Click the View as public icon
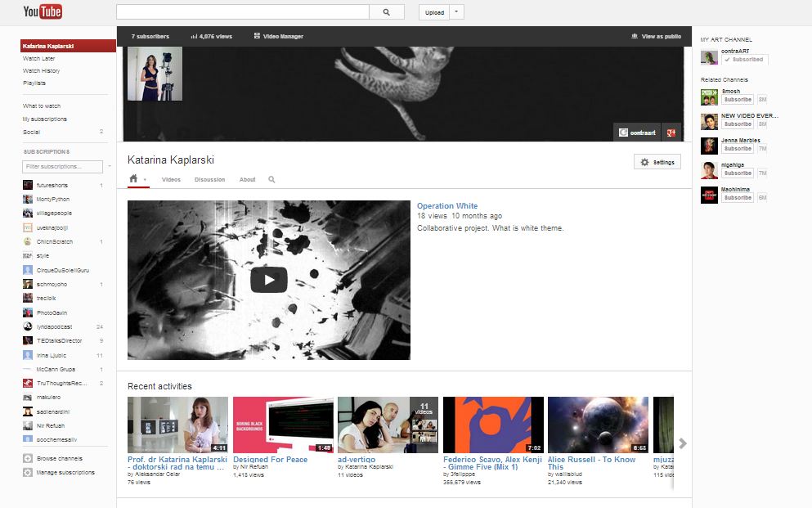The height and width of the screenshot is (508, 812). tap(635, 36)
